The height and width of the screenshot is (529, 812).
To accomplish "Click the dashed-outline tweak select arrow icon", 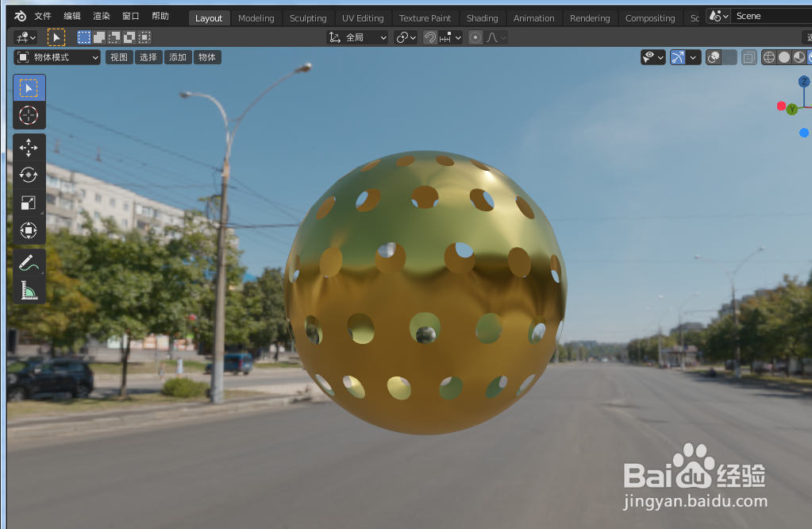I will (x=56, y=37).
